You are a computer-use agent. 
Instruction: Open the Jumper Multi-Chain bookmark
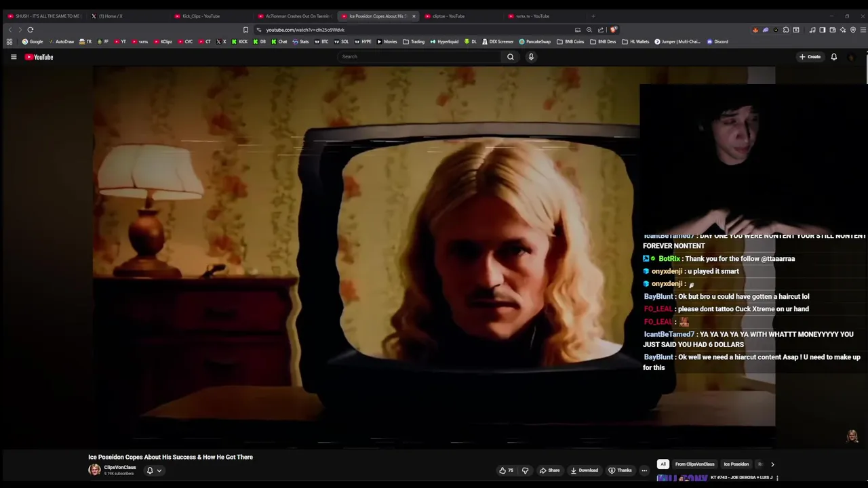click(x=677, y=42)
